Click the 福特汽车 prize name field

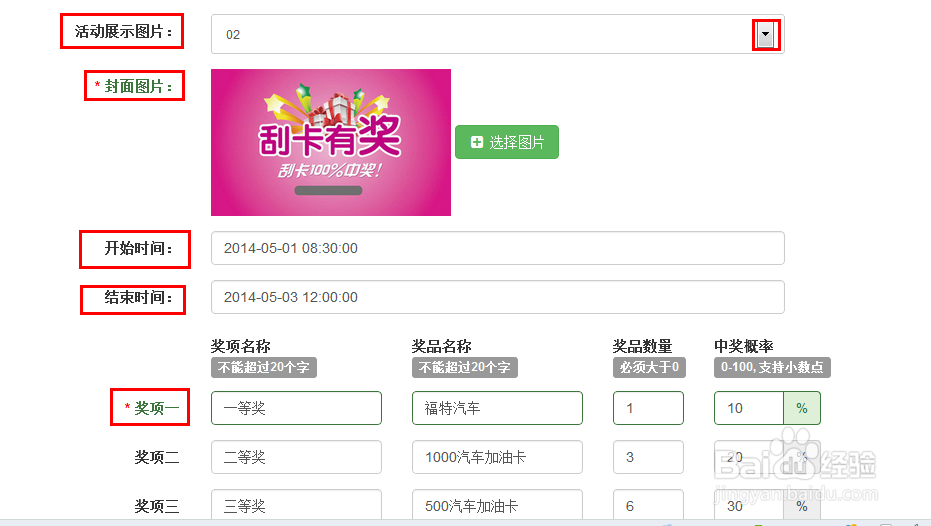coord(497,408)
